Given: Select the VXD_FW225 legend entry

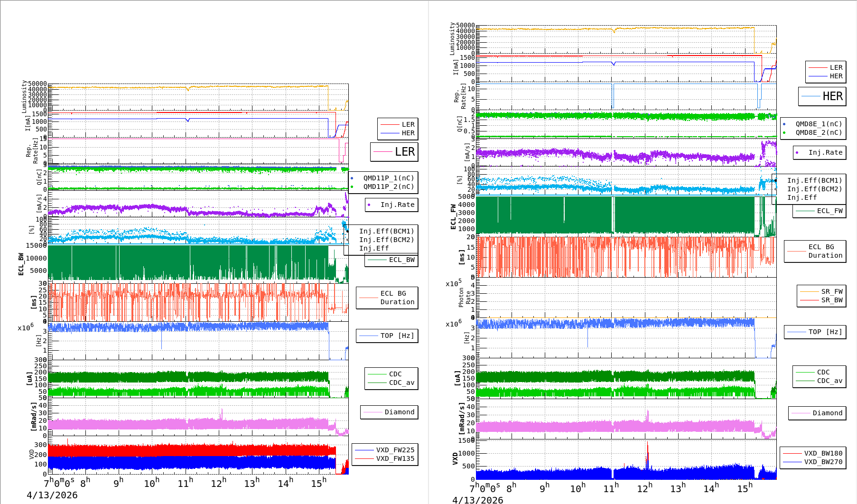Looking at the screenshot, I should point(395,450).
